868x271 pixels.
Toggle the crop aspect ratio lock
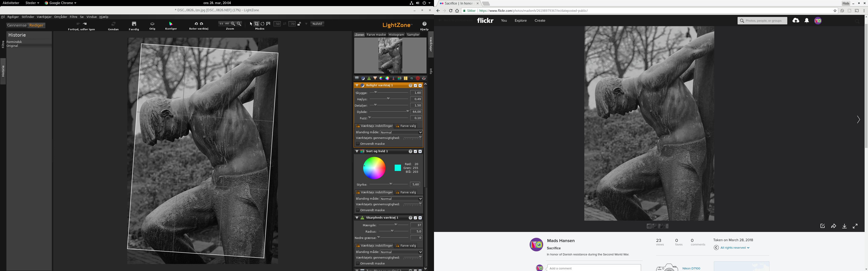[299, 24]
